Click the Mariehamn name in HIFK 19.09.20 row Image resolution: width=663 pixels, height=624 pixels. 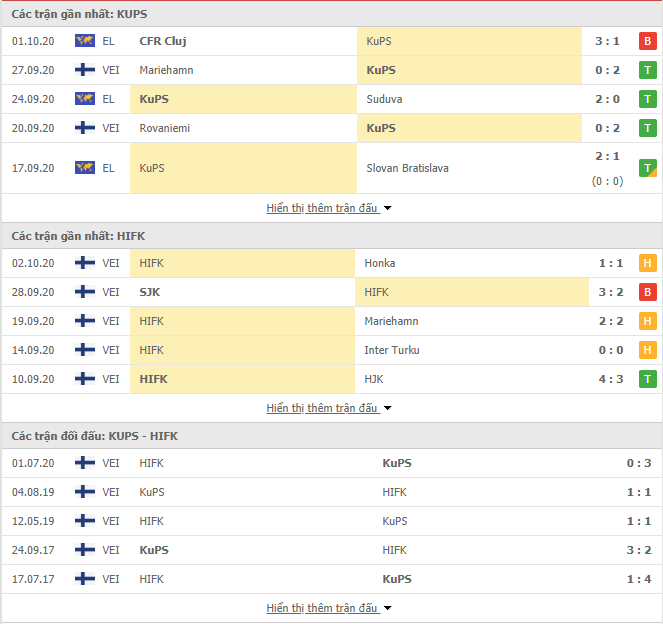pos(391,321)
